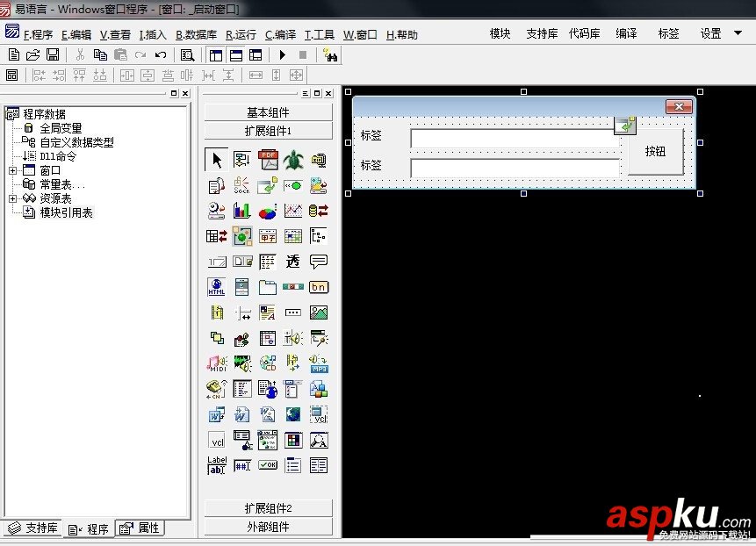Switch to the 属性 bottom tab
This screenshot has width=756, height=546.
tap(140, 528)
